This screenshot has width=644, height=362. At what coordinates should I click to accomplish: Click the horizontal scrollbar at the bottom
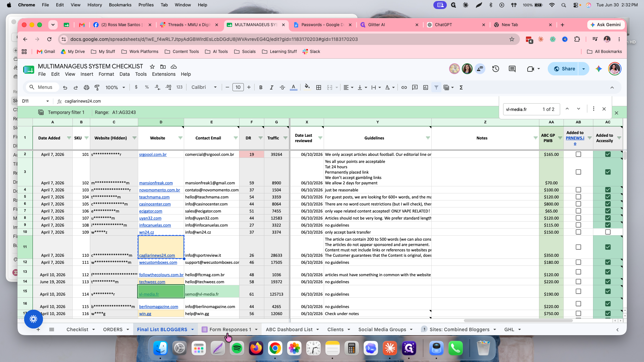point(518,321)
